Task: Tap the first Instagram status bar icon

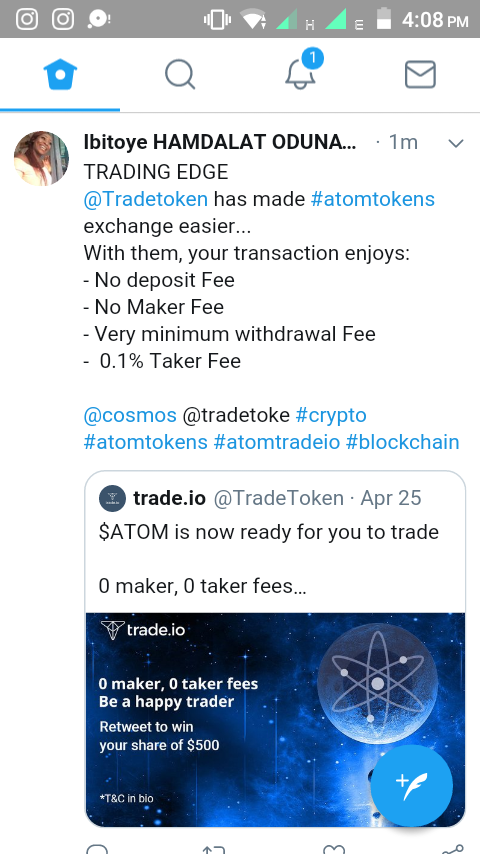Action: (x=27, y=20)
